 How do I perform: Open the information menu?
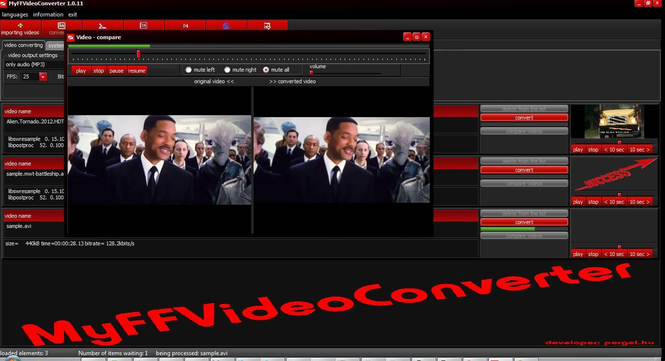[x=48, y=14]
